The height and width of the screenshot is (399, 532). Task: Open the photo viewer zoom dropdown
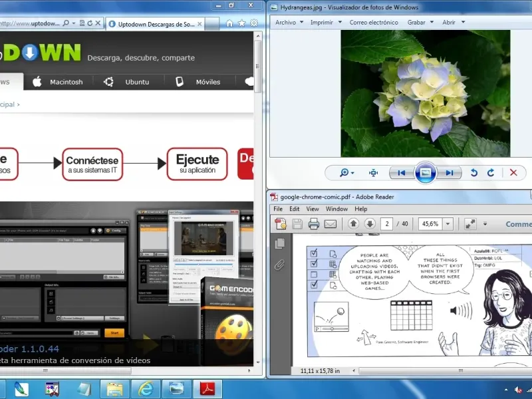coord(346,173)
